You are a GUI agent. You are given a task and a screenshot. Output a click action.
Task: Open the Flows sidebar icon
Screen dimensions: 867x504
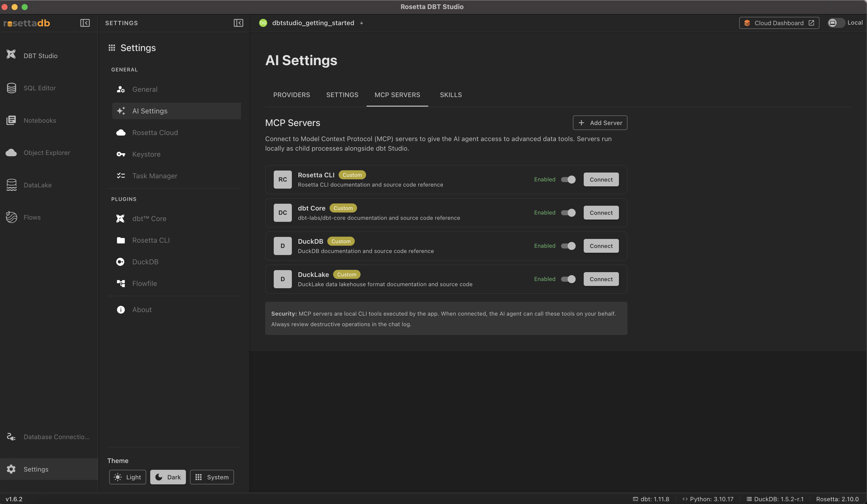click(11, 218)
